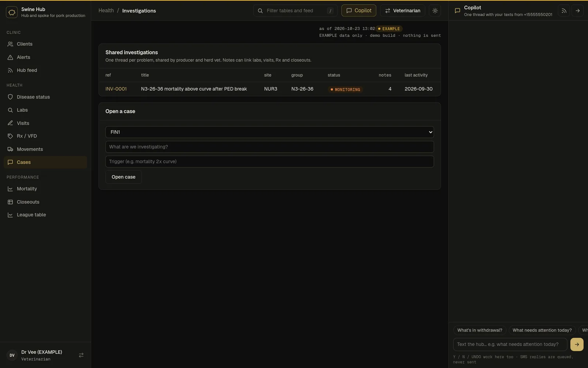View the League table
This screenshot has width=588, height=368.
pyautogui.click(x=45, y=215)
